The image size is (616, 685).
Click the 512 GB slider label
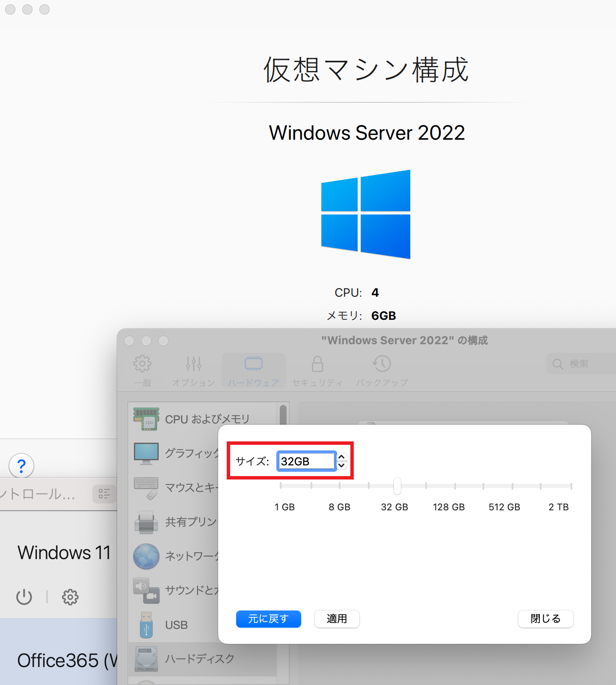click(x=504, y=507)
